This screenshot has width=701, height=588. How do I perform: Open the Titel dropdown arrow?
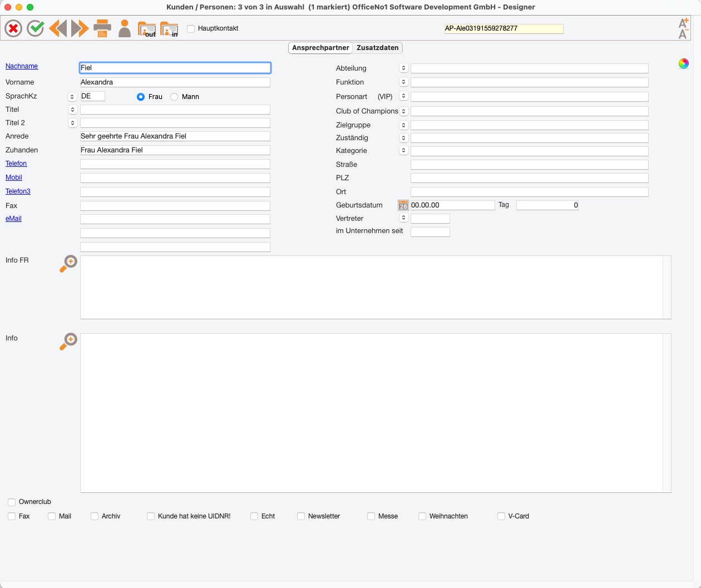click(72, 110)
